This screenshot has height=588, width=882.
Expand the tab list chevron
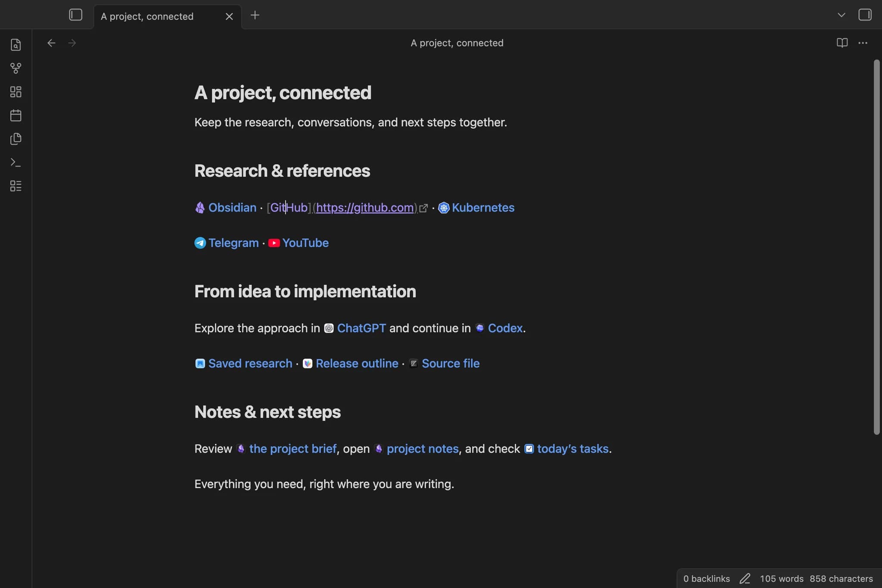[842, 15]
